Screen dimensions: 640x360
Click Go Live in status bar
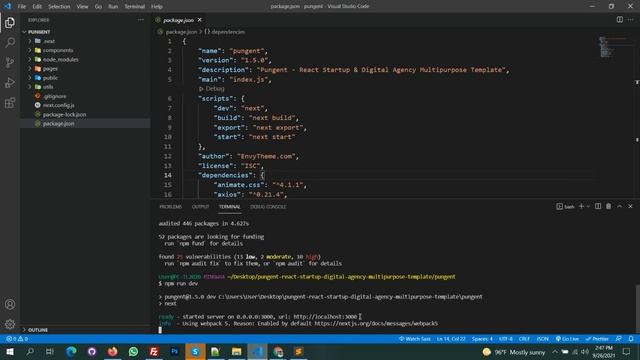click(567, 339)
